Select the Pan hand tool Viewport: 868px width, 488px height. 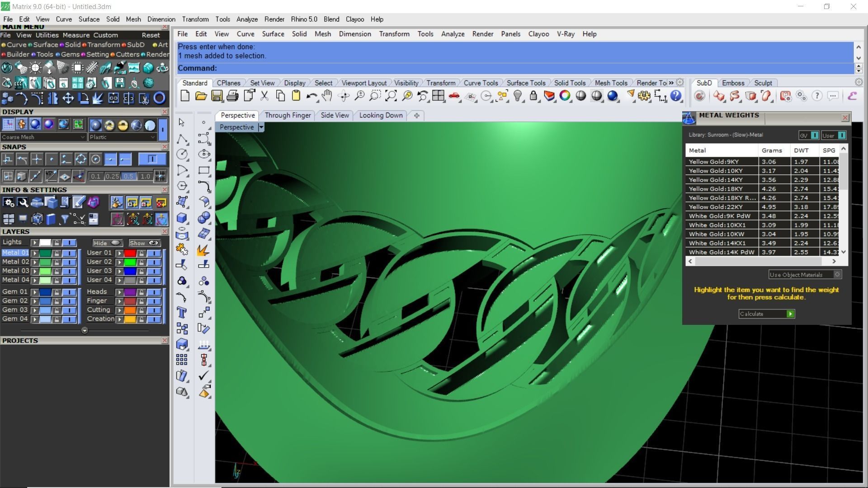327,96
